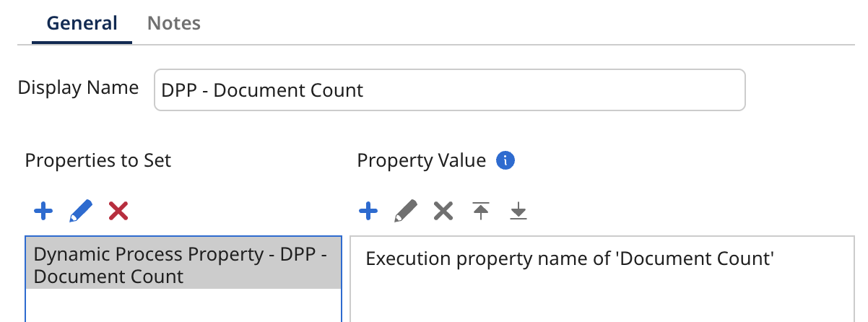Remove property value with gray X icon
This screenshot has width=868, height=322.
[x=443, y=211]
